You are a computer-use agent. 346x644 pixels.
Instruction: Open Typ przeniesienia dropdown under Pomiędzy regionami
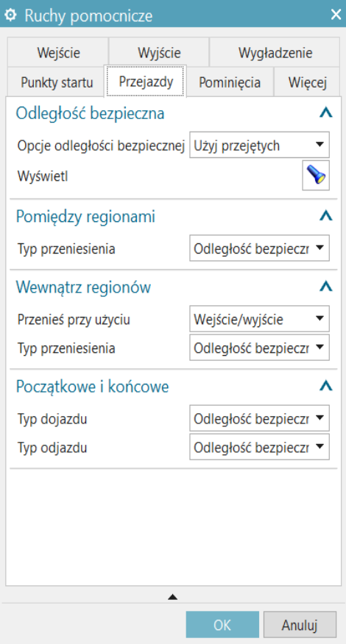259,248
